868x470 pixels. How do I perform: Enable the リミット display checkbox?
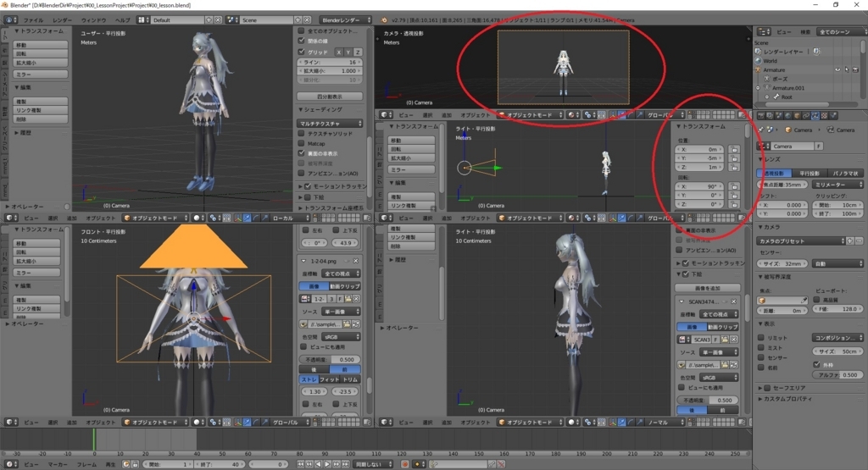point(761,337)
